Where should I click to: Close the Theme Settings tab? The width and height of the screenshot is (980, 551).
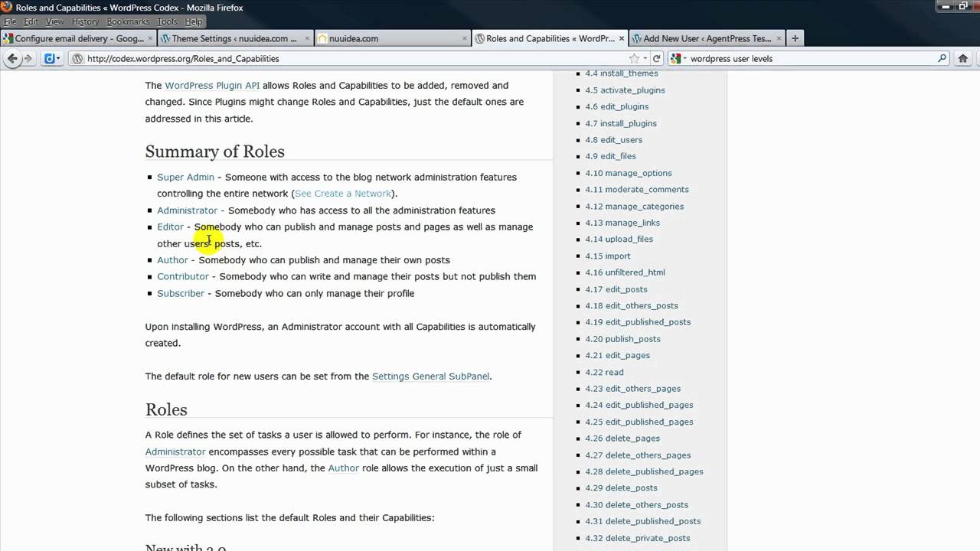click(307, 38)
